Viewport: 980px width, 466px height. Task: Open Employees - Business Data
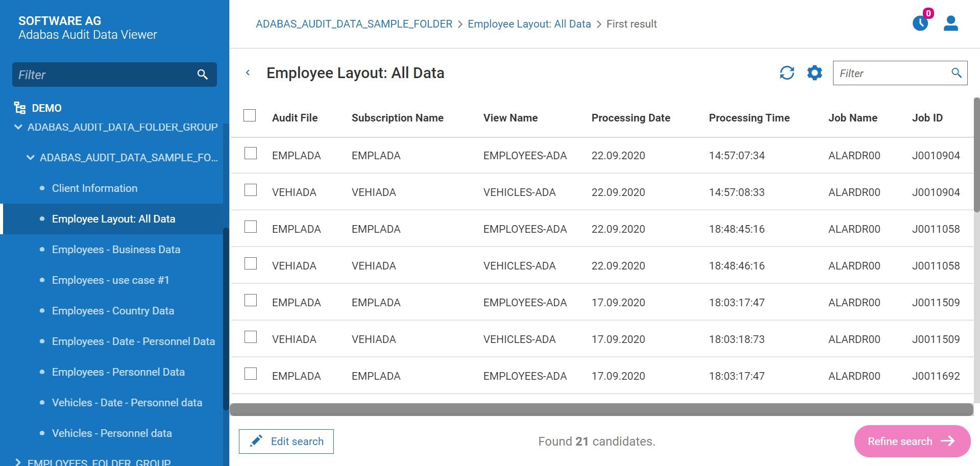coord(116,250)
